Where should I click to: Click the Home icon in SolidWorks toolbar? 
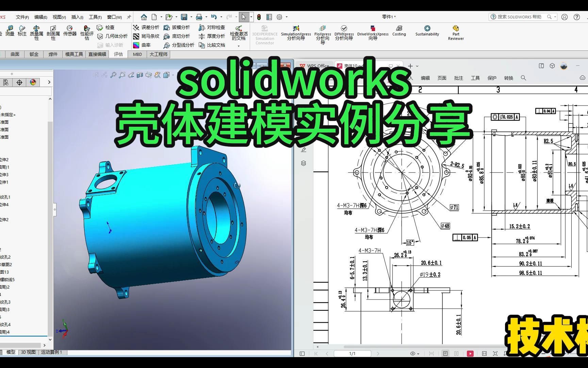click(x=144, y=17)
